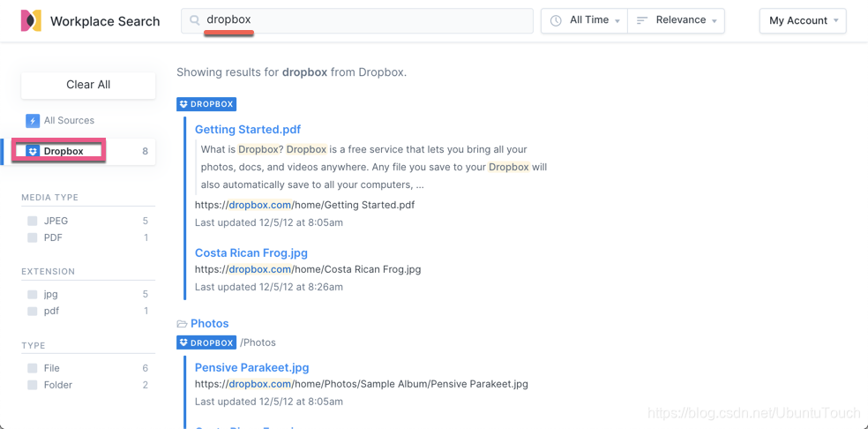Tick the File type checkbox
Image resolution: width=868 pixels, height=429 pixels.
tap(33, 368)
